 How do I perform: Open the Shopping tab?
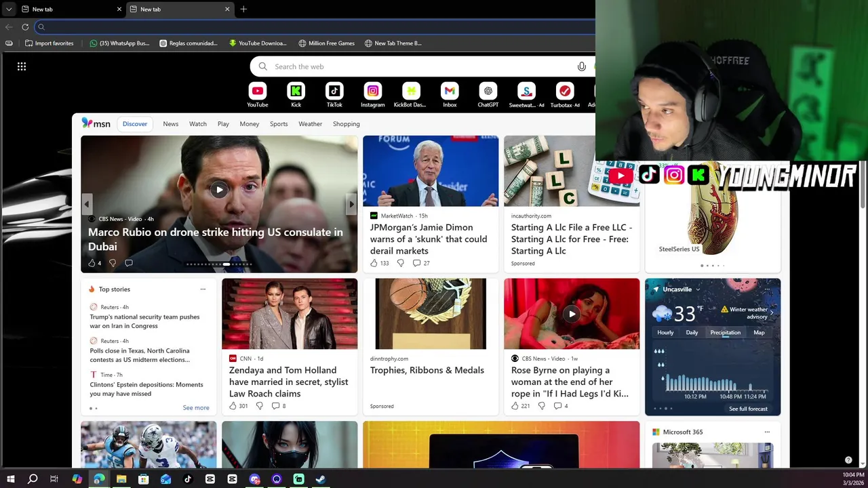346,124
